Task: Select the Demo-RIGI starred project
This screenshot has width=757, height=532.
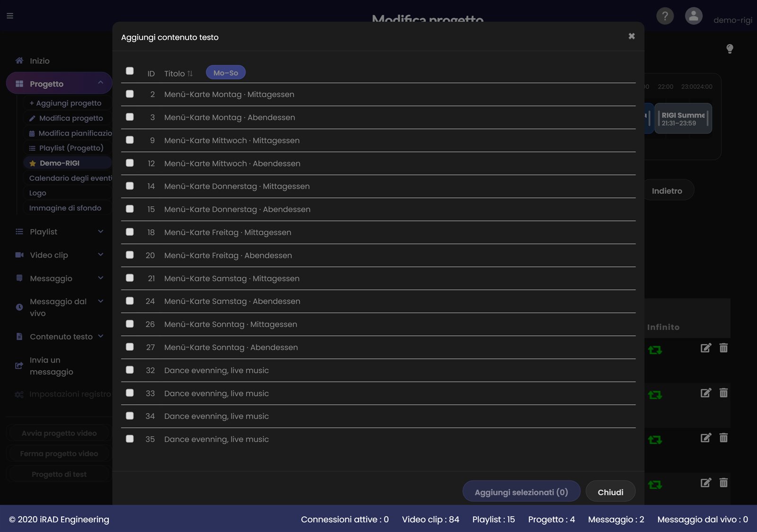Action: (x=67, y=163)
